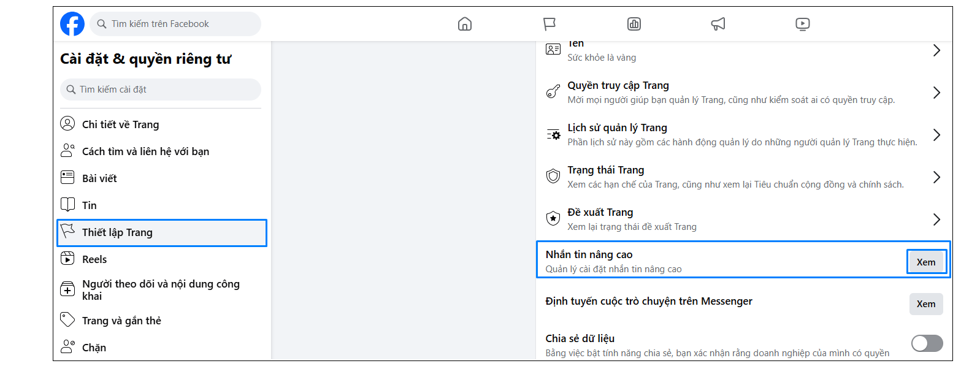980x366 pixels.
Task: Click Xem button for Nhắn tin nâng cao
Action: coord(926,262)
